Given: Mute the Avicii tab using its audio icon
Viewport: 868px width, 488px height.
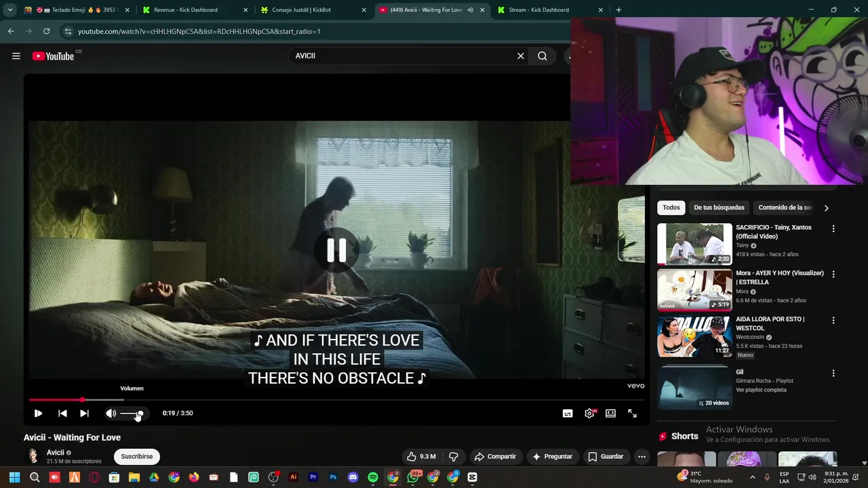Looking at the screenshot, I should (471, 10).
